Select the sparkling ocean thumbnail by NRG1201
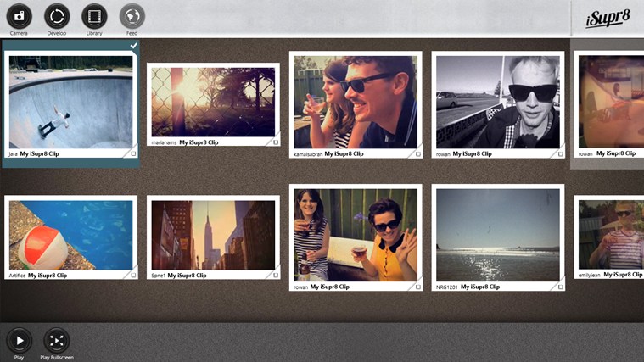This screenshot has width=644, height=362. [x=498, y=235]
